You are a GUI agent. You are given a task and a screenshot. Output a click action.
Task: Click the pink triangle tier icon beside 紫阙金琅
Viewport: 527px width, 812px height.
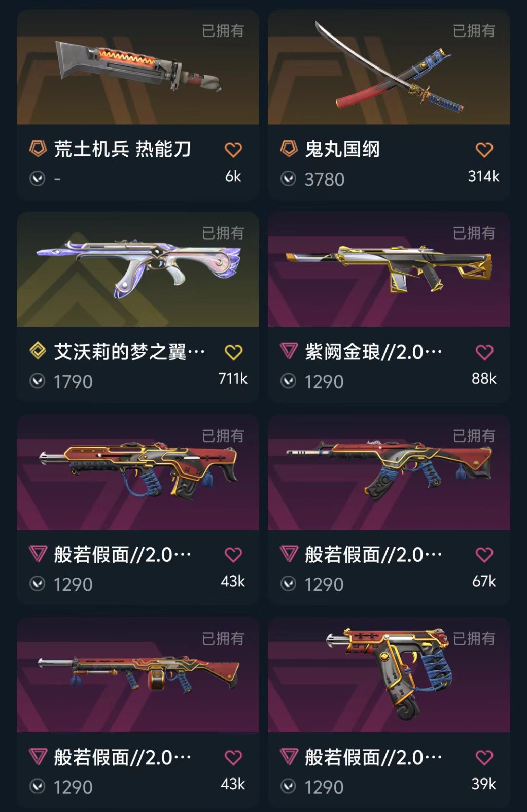(x=289, y=351)
